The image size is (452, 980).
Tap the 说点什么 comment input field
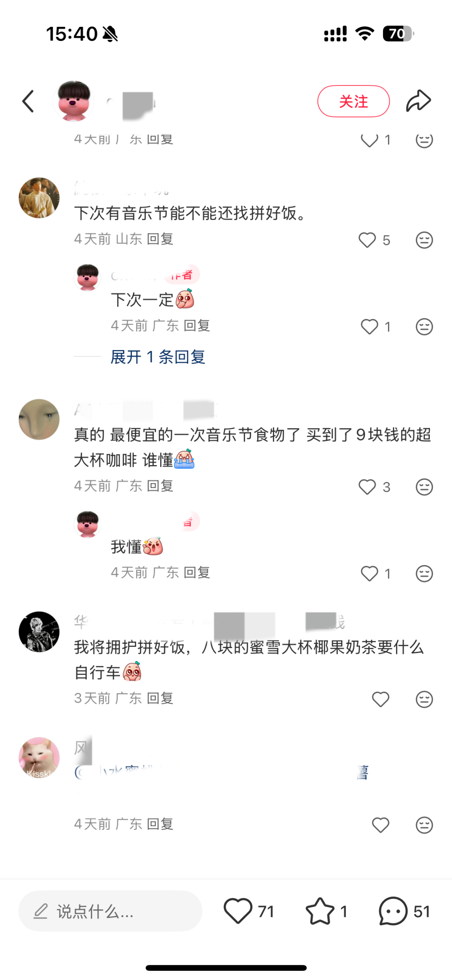[110, 911]
